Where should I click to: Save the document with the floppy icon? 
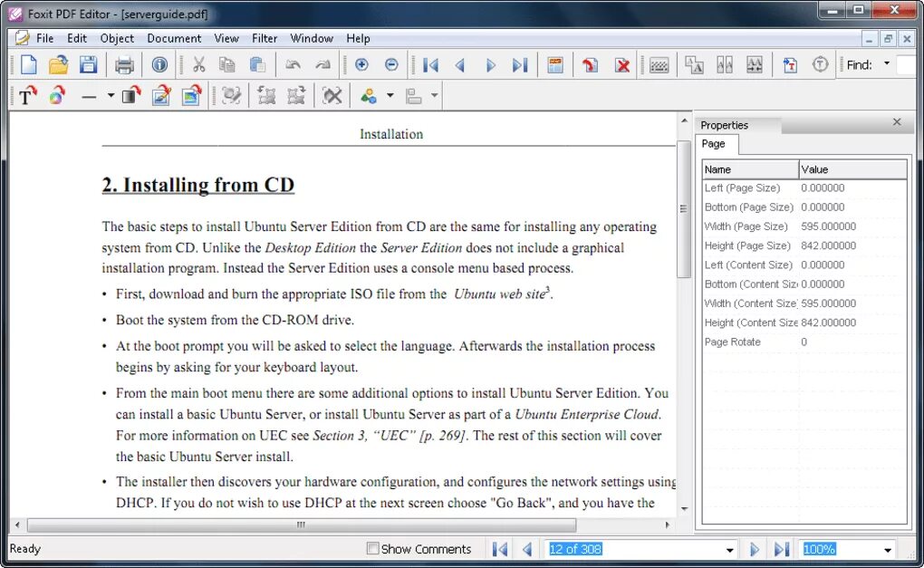click(x=89, y=64)
